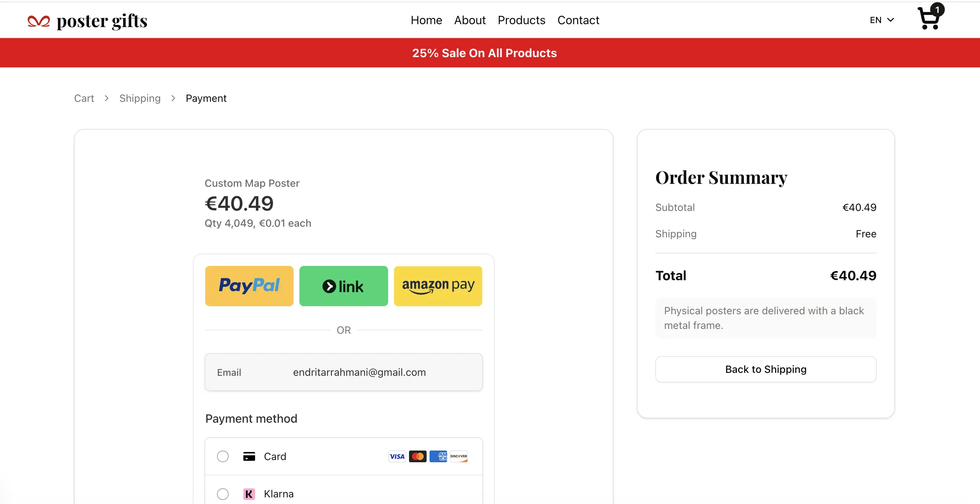Click the Visa card logo
The height and width of the screenshot is (504, 980).
tap(397, 456)
